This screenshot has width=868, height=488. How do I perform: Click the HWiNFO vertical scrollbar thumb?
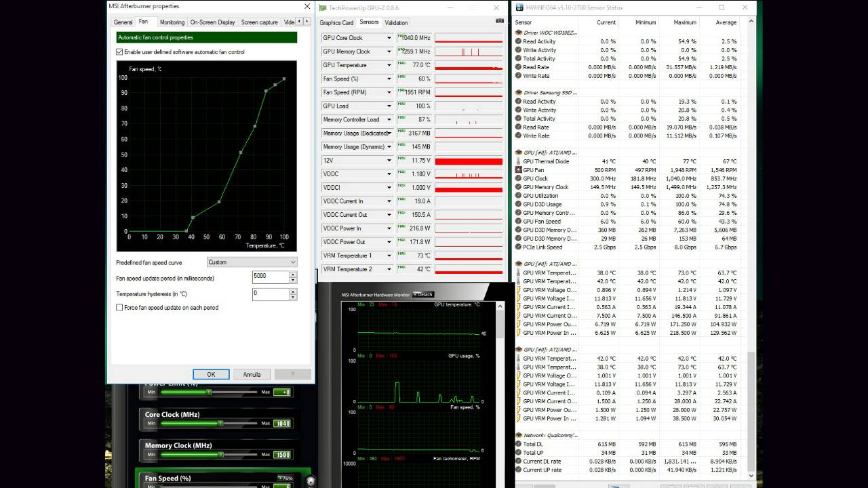(x=751, y=411)
